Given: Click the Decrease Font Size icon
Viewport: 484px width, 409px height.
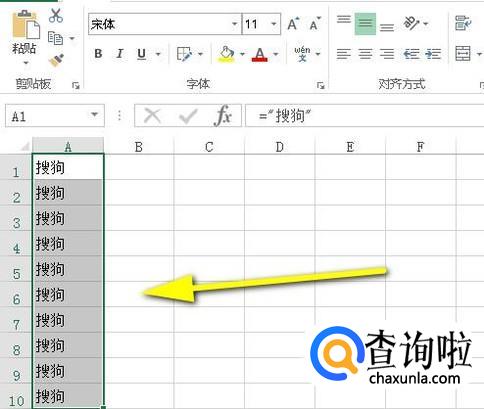Looking at the screenshot, I should click(315, 24).
